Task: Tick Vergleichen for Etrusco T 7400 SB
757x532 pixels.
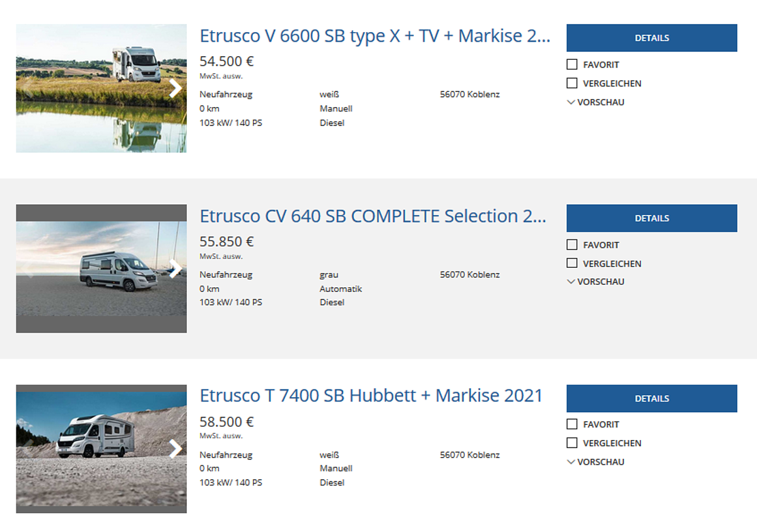Action: coord(572,443)
